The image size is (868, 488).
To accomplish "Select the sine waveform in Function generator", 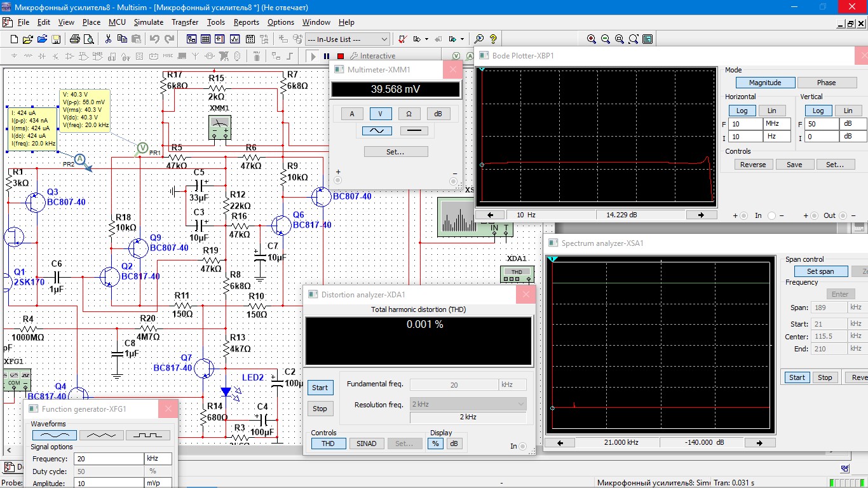I will 54,435.
